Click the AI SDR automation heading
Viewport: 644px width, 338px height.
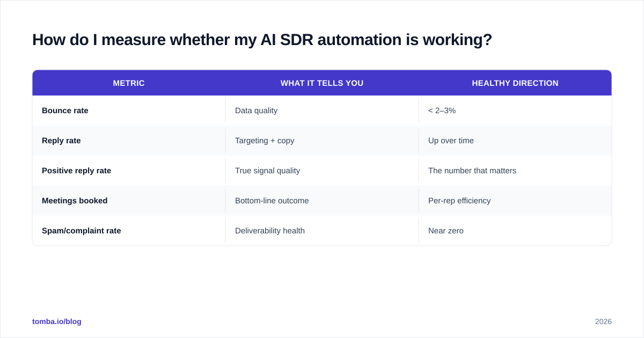262,40
